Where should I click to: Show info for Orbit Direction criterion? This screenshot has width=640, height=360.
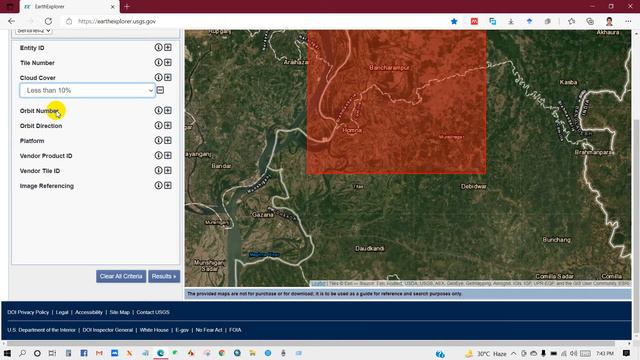tap(158, 126)
